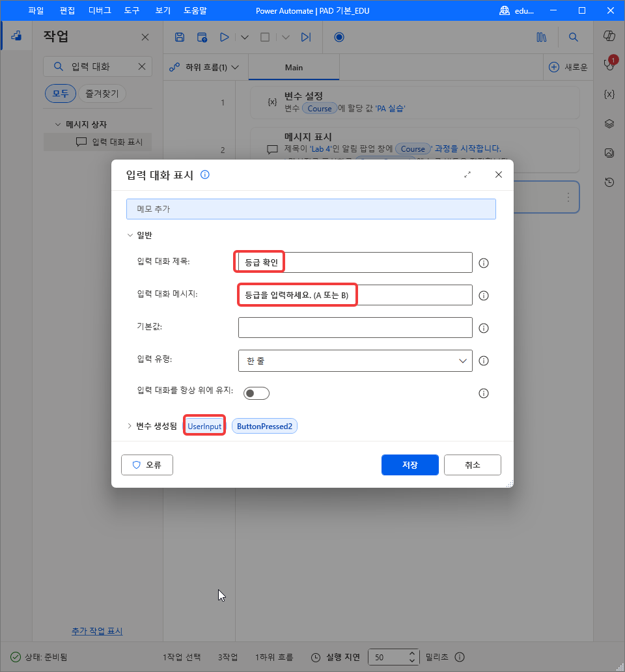The height and width of the screenshot is (672, 625).
Task: Toggle 입력 대화를 항상 위에 유지 switch
Action: tap(256, 393)
